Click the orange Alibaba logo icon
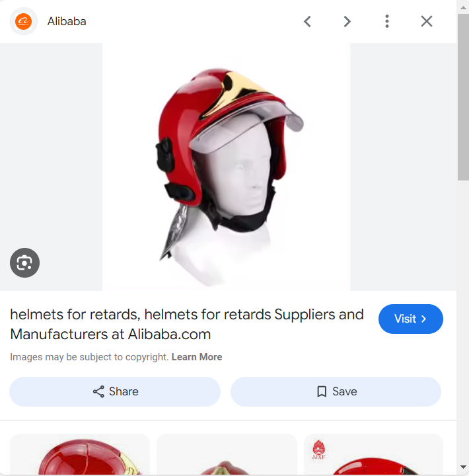This screenshot has width=469, height=476. tap(23, 21)
